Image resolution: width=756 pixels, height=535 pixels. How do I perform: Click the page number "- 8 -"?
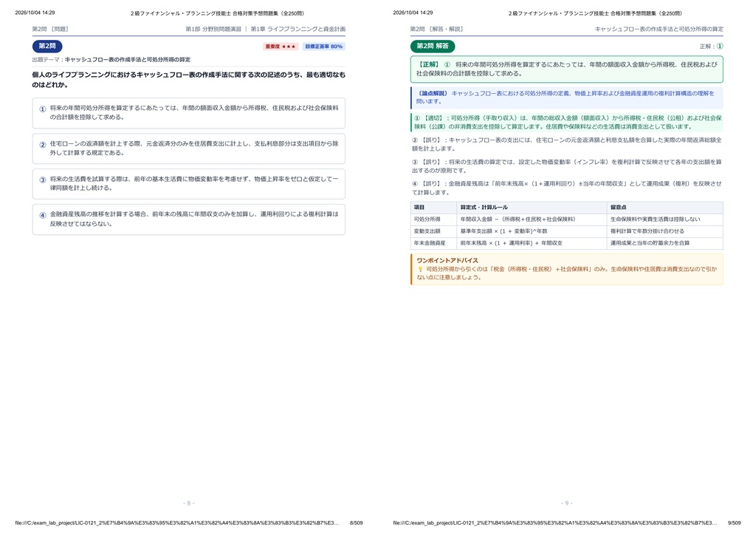tap(188, 503)
